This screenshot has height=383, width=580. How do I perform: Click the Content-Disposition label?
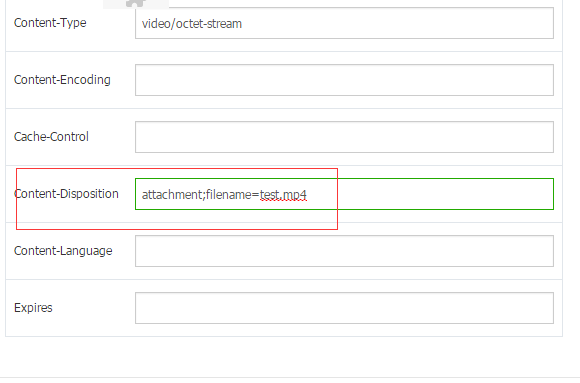pos(66,194)
